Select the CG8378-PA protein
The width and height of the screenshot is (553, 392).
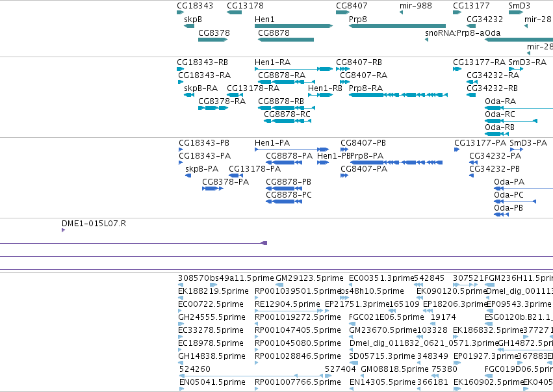click(x=212, y=189)
